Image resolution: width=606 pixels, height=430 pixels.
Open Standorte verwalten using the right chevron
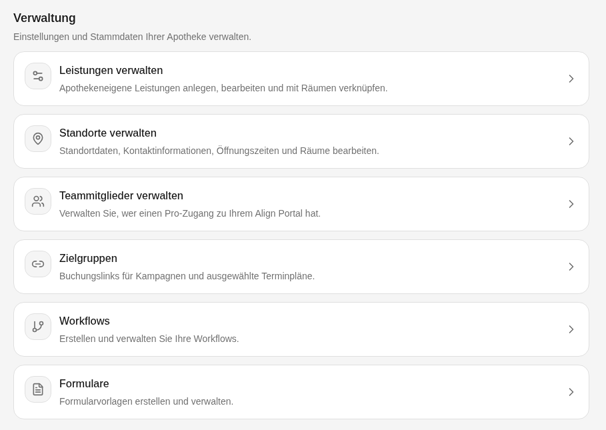pyautogui.click(x=571, y=141)
